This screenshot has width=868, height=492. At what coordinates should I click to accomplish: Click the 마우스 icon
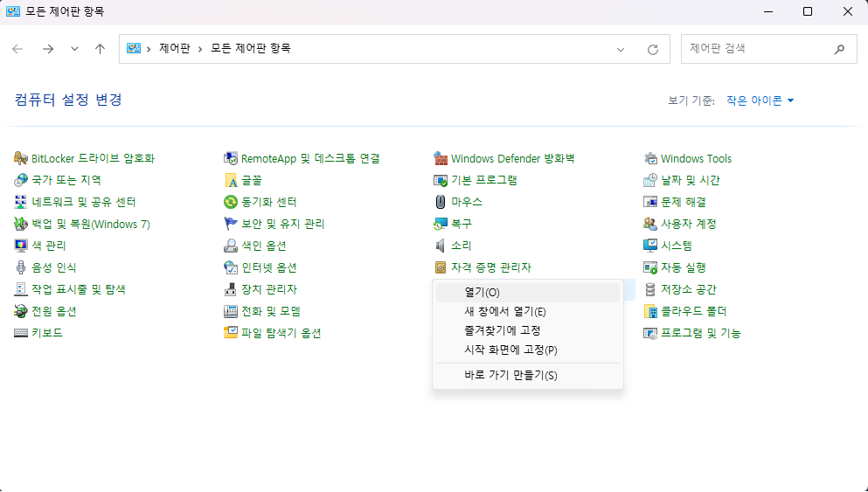[440, 202]
